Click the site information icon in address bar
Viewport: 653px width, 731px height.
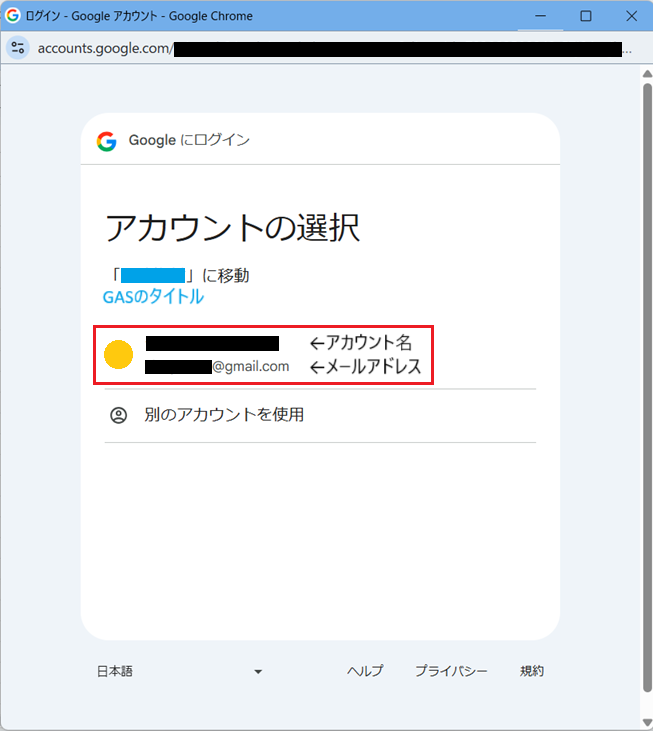[x=18, y=48]
